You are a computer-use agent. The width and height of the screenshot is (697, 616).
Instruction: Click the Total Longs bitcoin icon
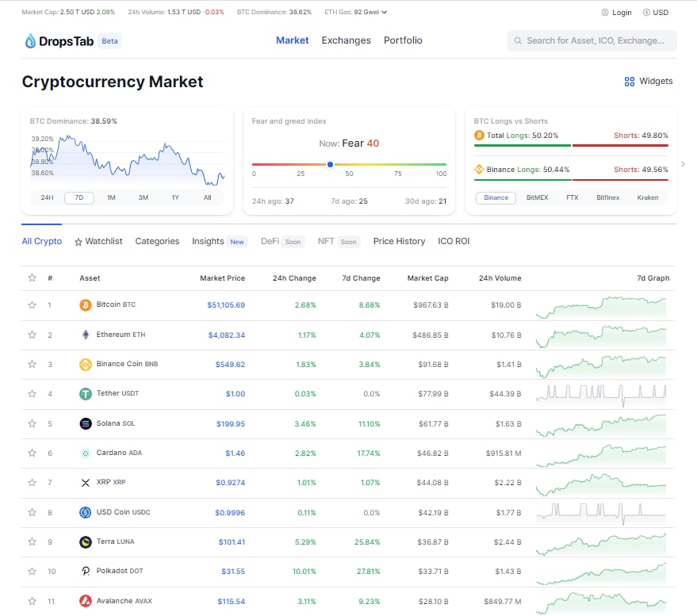[x=479, y=135]
